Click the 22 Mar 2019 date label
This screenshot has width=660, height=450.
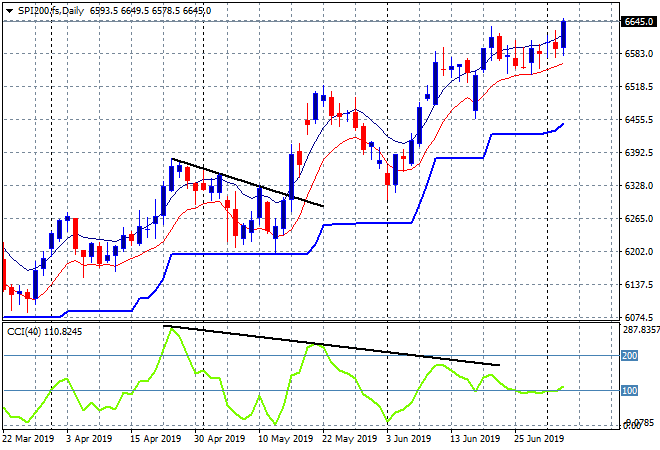coord(29,439)
